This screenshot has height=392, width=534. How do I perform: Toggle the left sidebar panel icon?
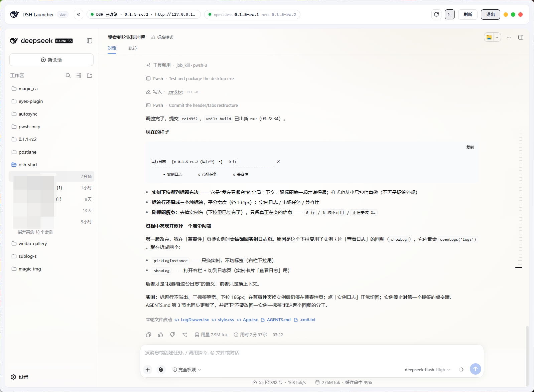pos(90,41)
